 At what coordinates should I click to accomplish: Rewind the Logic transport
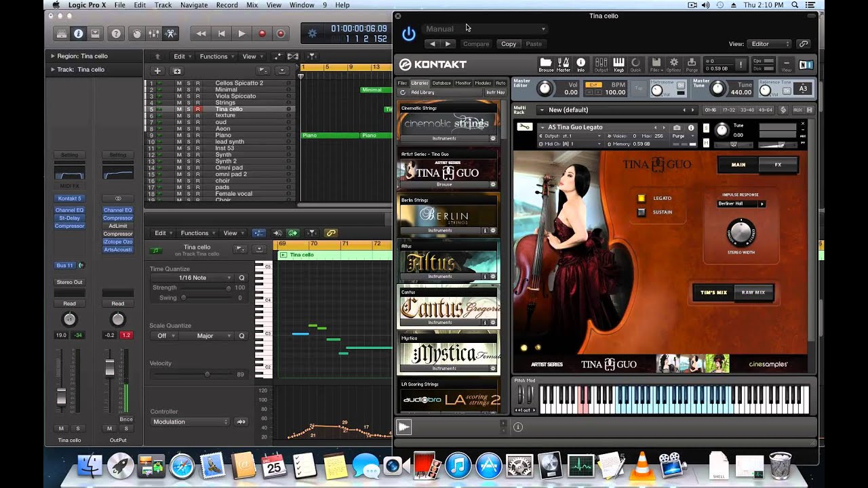pos(201,33)
